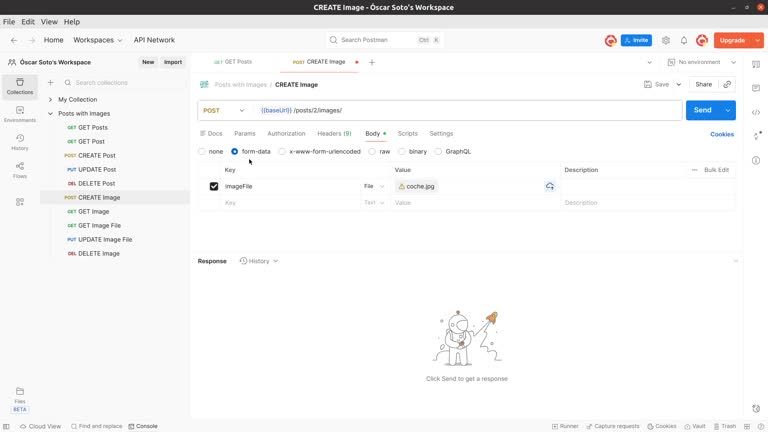Copy request link icon next to Share
The width and height of the screenshot is (768, 432).
(727, 84)
